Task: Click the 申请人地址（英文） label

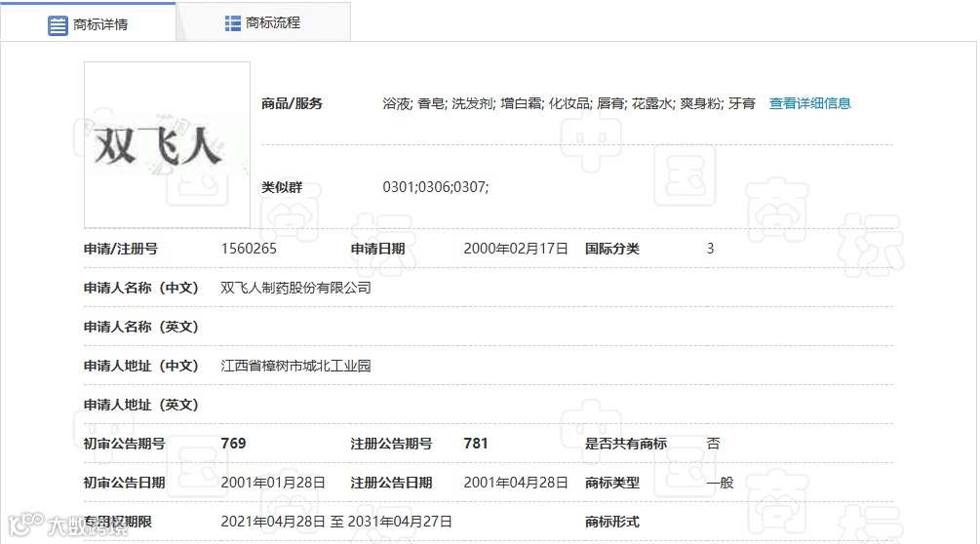Action: tap(140, 405)
